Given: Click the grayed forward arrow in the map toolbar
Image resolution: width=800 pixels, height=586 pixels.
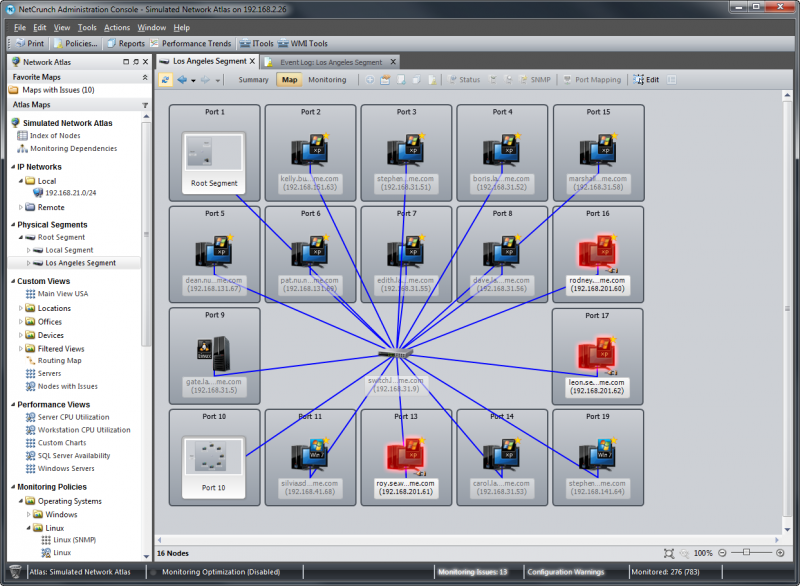Looking at the screenshot, I should click(x=205, y=80).
